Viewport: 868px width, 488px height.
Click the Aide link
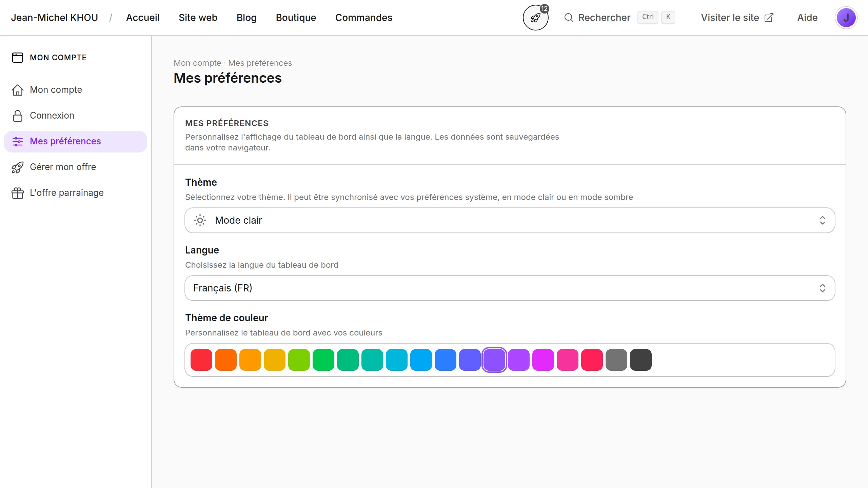(x=807, y=18)
